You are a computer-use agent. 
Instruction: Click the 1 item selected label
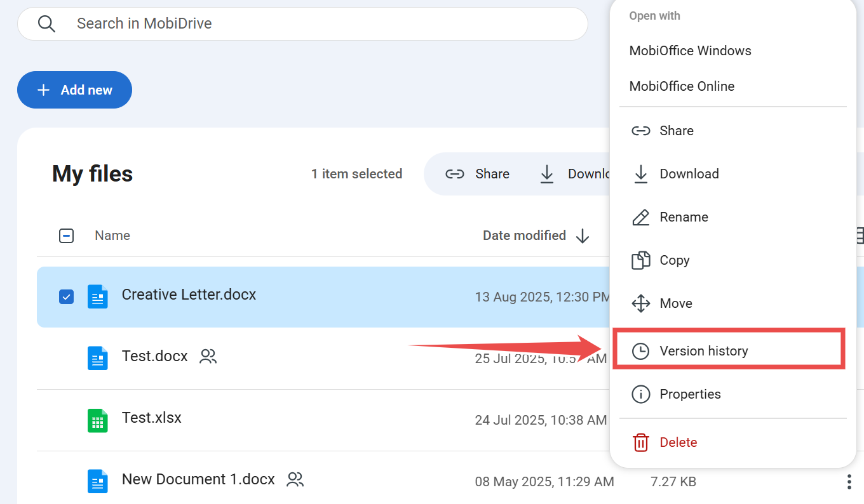click(356, 174)
